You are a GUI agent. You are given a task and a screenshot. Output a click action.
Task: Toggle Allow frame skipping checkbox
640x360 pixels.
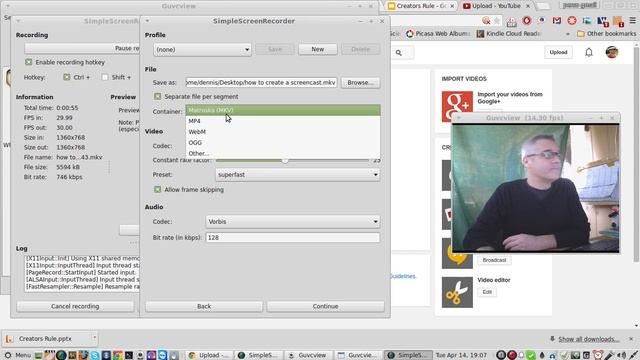point(158,189)
